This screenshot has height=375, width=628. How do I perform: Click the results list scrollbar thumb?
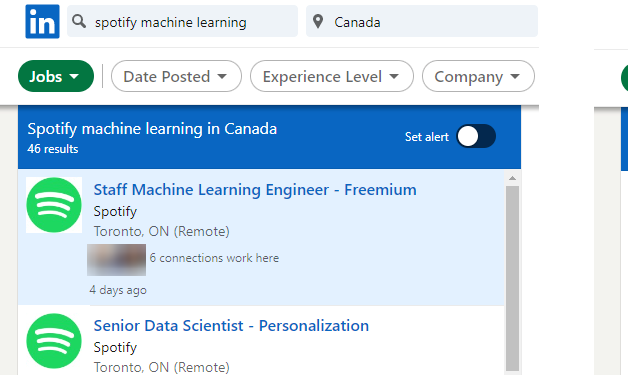(x=512, y=278)
